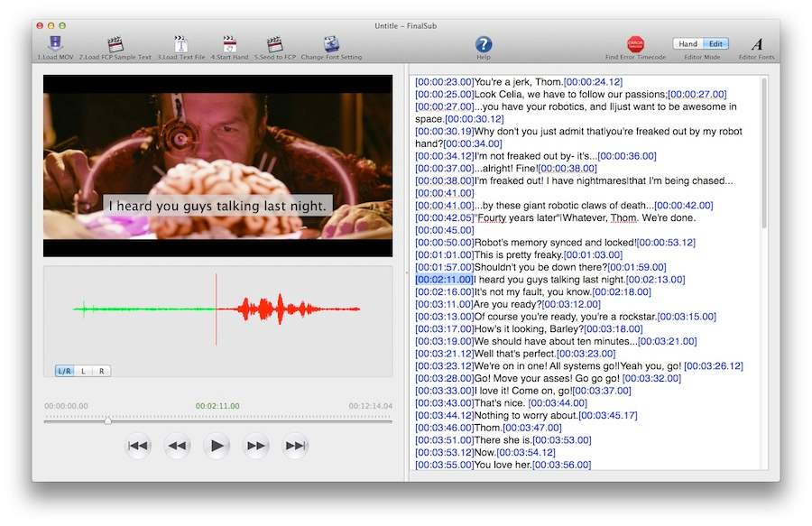Click the highlighted [00:02:11.00] timecode

(x=444, y=280)
